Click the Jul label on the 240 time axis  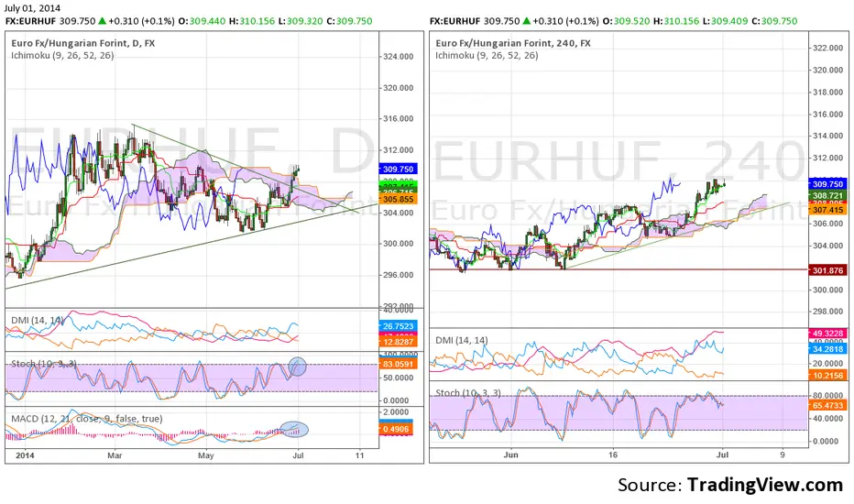(722, 455)
